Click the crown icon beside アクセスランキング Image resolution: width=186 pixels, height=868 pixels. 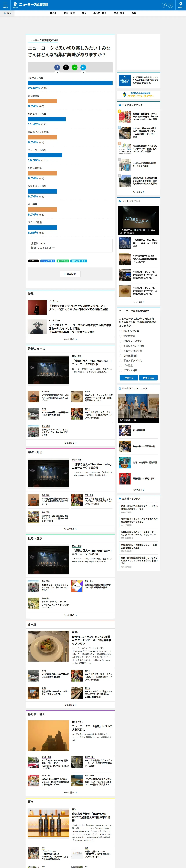point(120,105)
